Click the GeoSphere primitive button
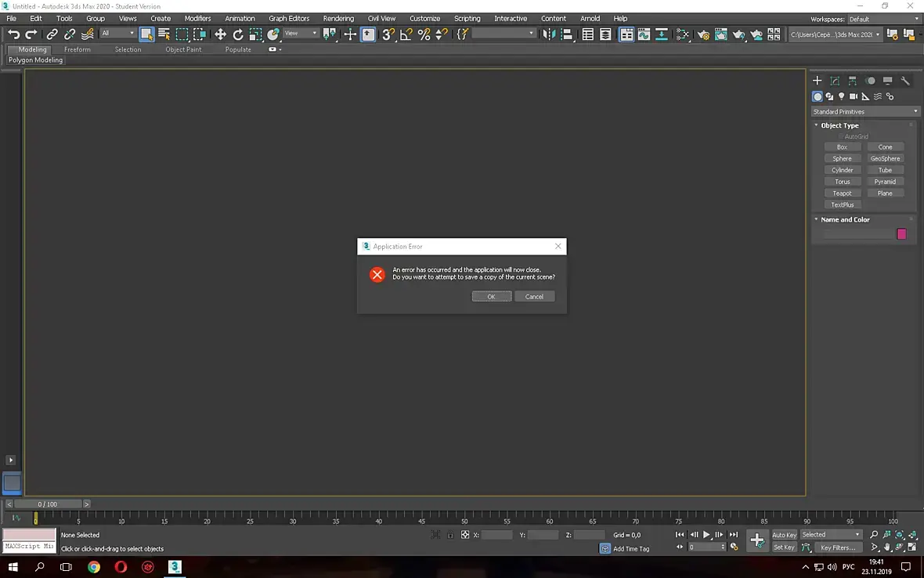This screenshot has height=578, width=924. pos(885,158)
